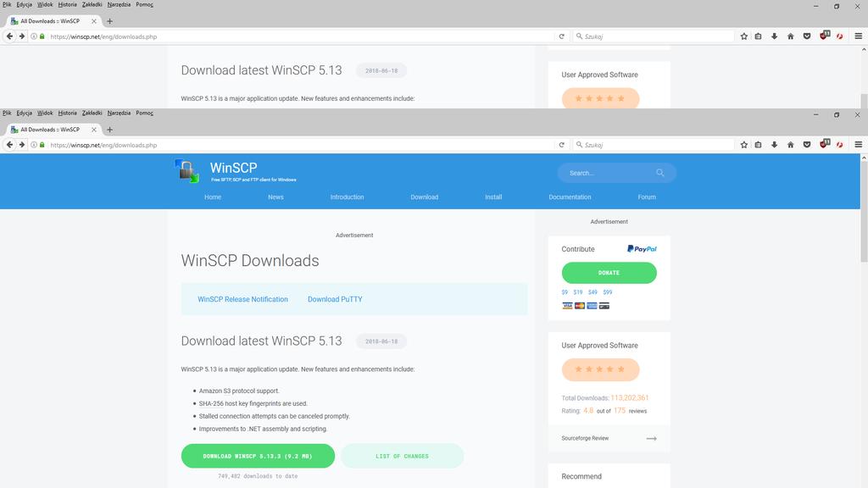Viewport: 868px width, 488px height.
Task: Click the house icon in the upper window
Action: click(791, 36)
